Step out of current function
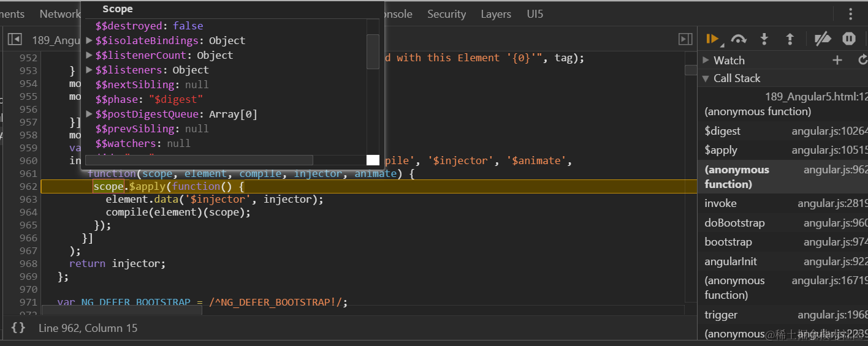 pyautogui.click(x=790, y=39)
